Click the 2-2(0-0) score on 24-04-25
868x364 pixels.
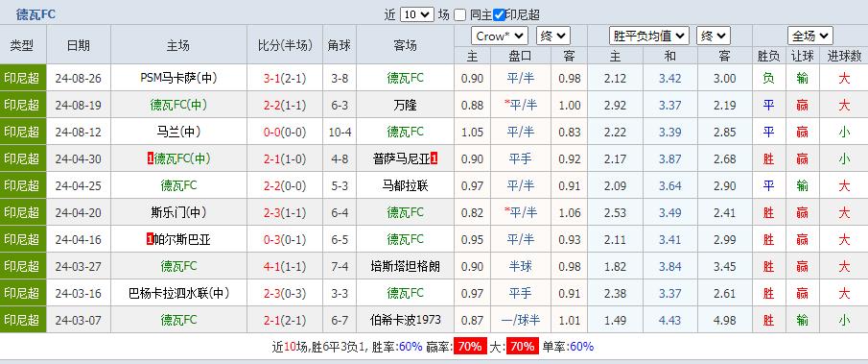tap(285, 185)
